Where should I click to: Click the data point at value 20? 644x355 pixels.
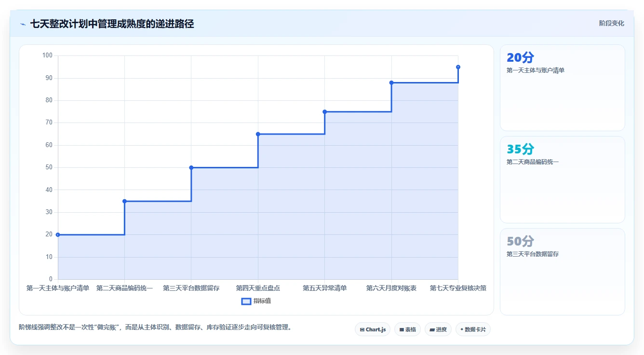(x=58, y=235)
